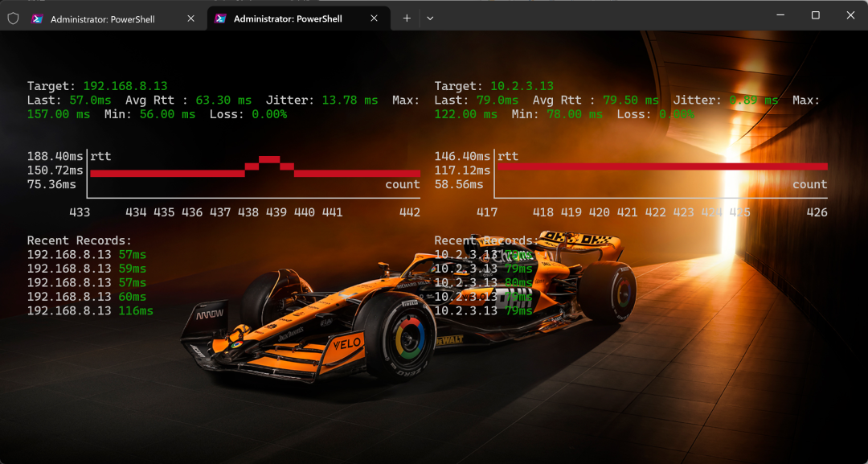Click count label 442 on chart axis
Image resolution: width=868 pixels, height=464 pixels.
pos(410,212)
